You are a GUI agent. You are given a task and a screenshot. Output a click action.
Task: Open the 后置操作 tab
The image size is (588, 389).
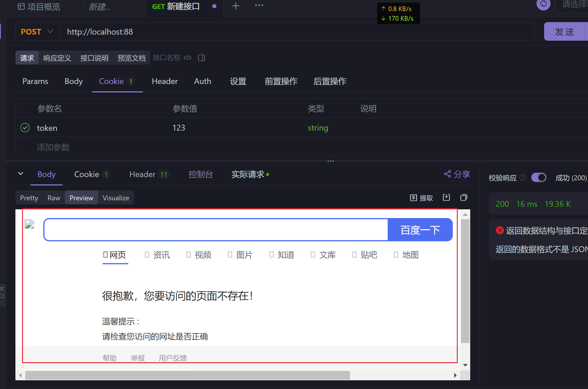pyautogui.click(x=330, y=81)
